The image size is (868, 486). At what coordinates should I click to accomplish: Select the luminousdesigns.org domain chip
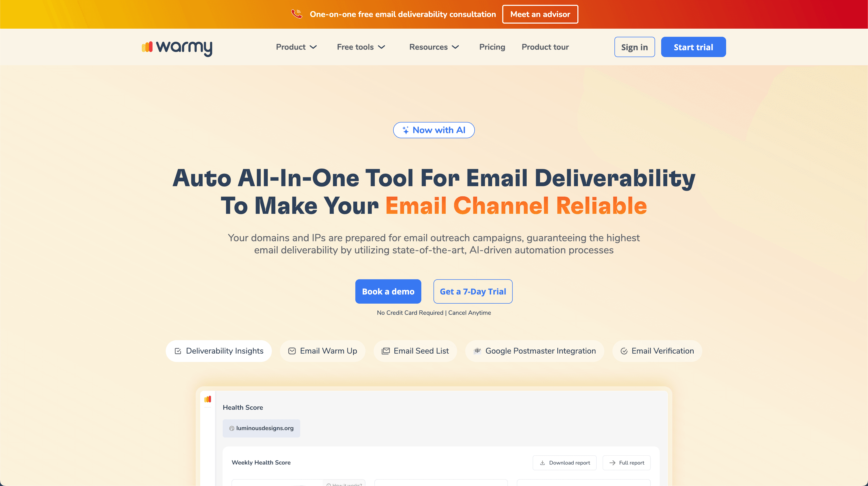(261, 428)
